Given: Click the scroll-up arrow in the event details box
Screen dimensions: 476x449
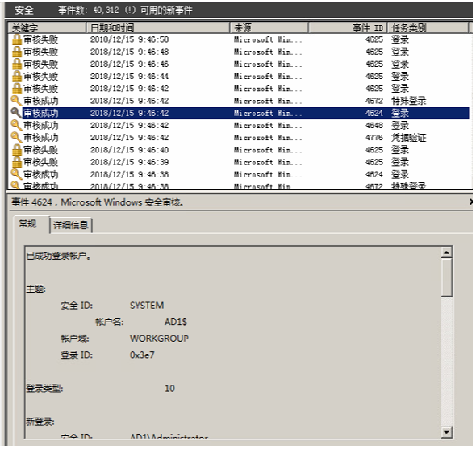Looking at the screenshot, I should point(447,252).
